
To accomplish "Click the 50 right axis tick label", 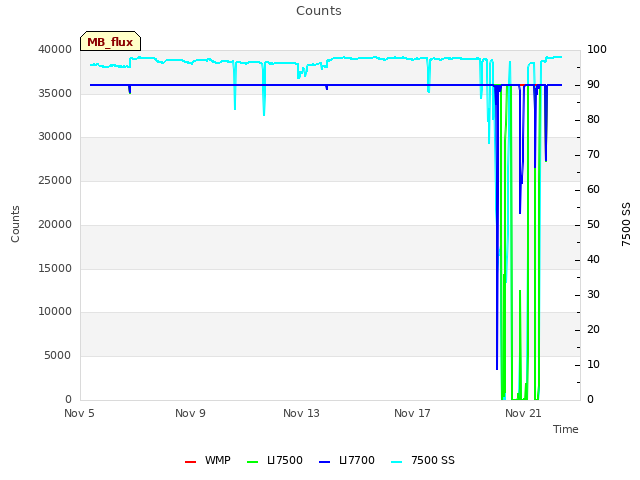I will click(593, 224).
